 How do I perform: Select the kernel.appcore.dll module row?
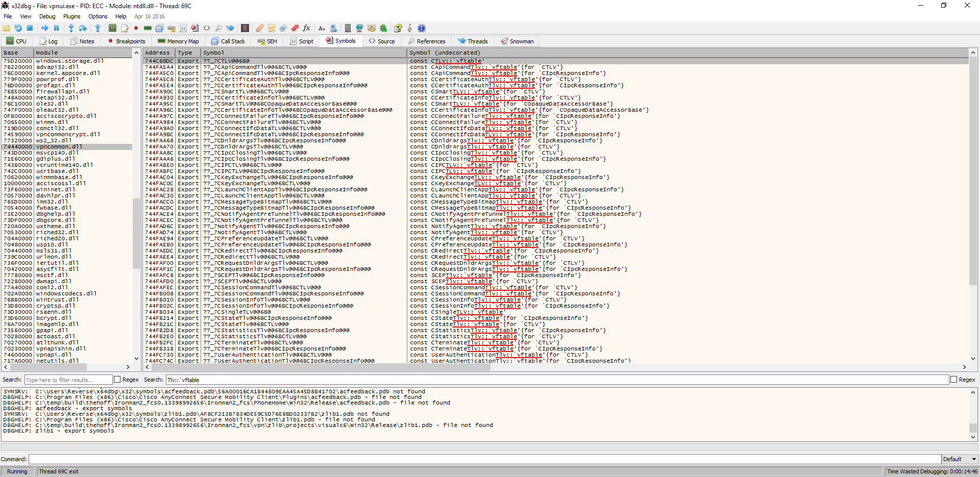tap(67, 73)
